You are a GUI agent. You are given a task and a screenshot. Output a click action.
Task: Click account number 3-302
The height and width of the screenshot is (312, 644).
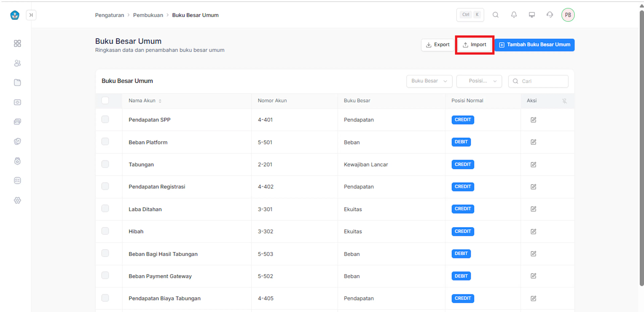pos(265,232)
